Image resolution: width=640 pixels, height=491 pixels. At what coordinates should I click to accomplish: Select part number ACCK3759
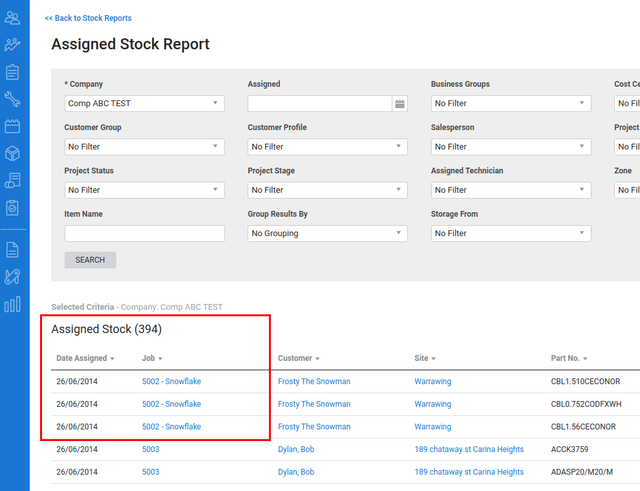pos(569,449)
